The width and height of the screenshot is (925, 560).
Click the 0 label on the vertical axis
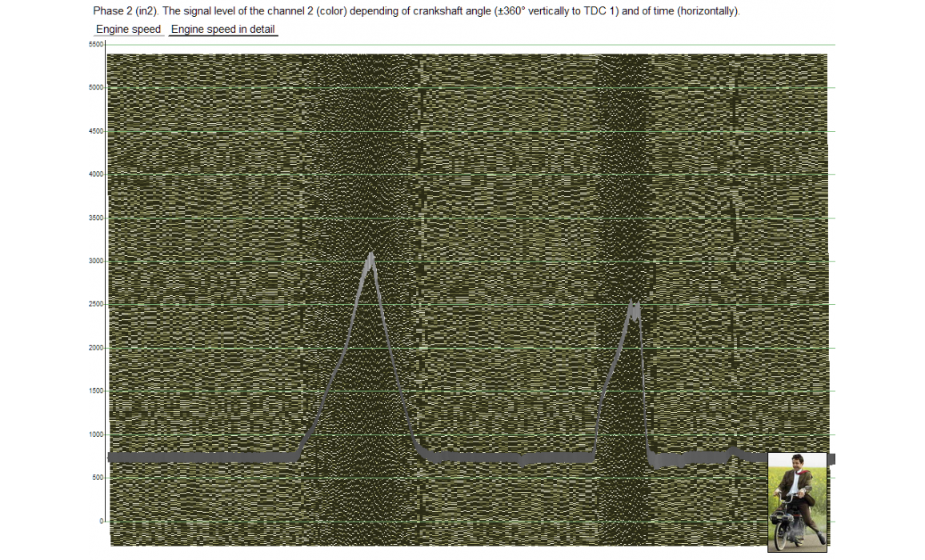102,521
